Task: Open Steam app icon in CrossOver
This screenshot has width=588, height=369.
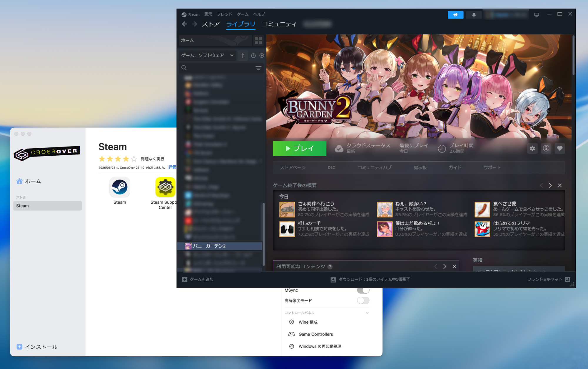Action: click(120, 187)
